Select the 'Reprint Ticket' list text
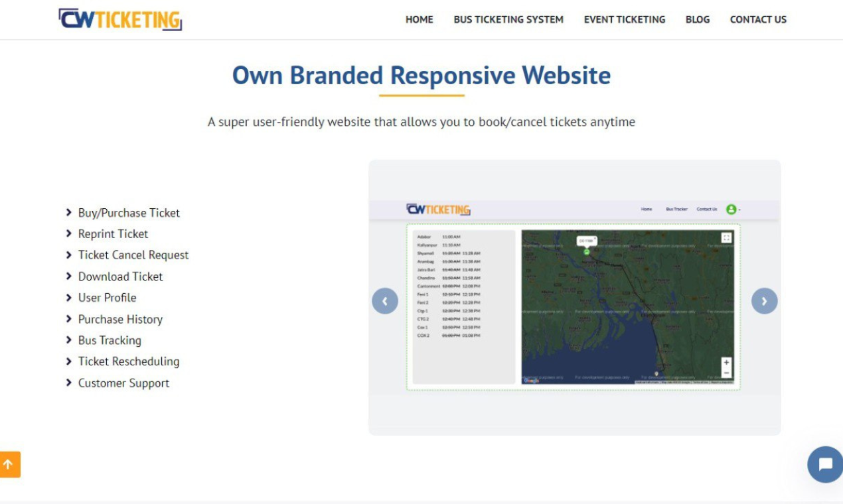The width and height of the screenshot is (843, 504). coord(113,234)
